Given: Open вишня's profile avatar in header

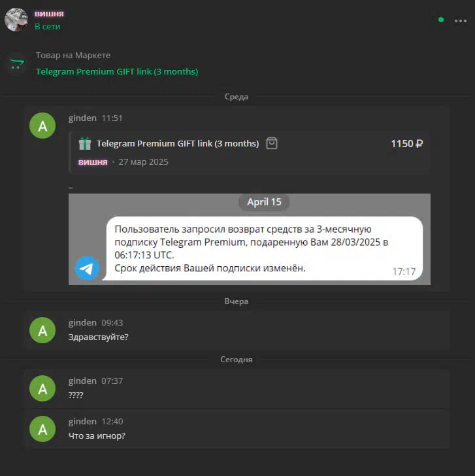Looking at the screenshot, I should (x=16, y=20).
